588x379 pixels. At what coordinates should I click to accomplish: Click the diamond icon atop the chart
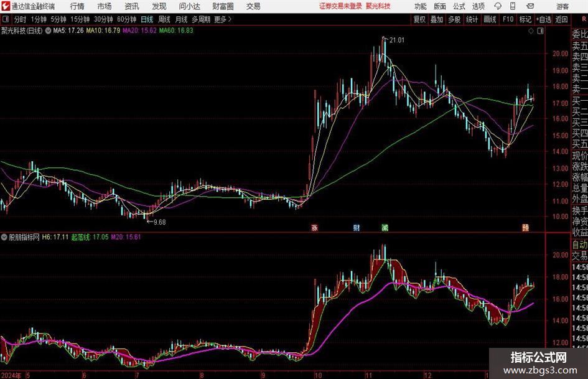[531, 31]
